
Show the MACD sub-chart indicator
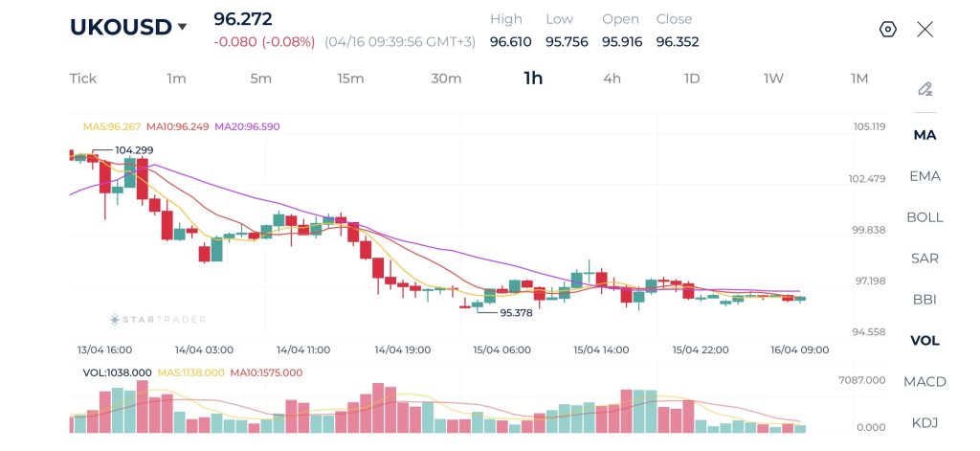(924, 382)
